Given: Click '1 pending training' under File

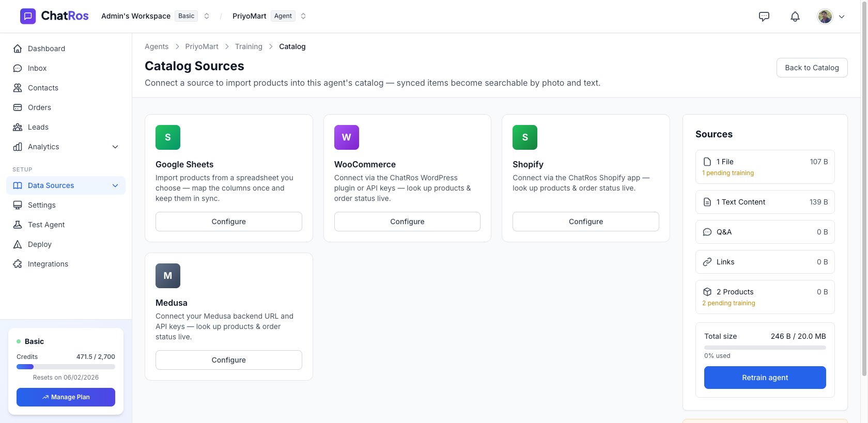Looking at the screenshot, I should [728, 173].
